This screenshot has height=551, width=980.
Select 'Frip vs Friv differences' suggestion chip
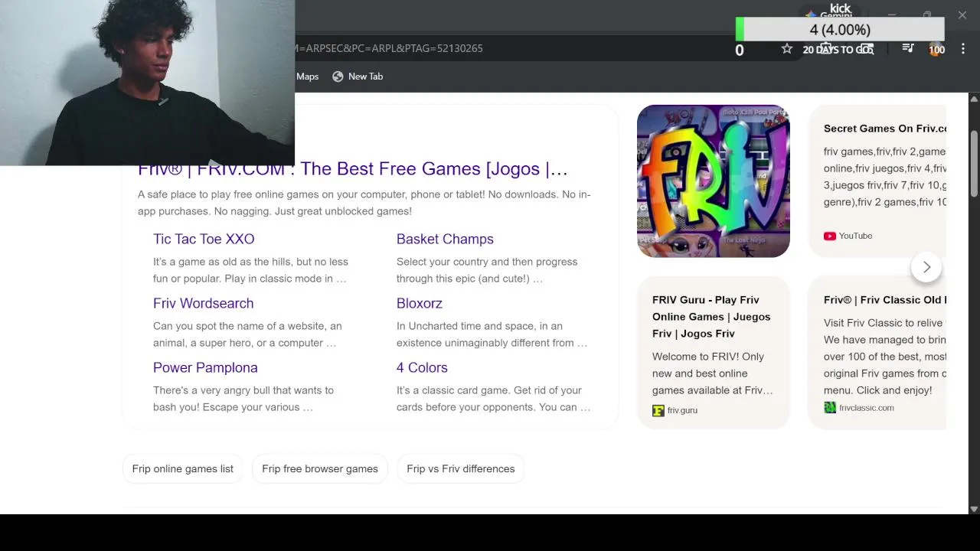click(461, 468)
